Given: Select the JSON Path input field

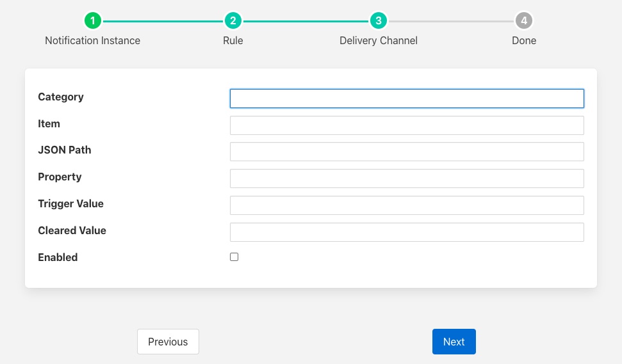Looking at the screenshot, I should tap(407, 152).
